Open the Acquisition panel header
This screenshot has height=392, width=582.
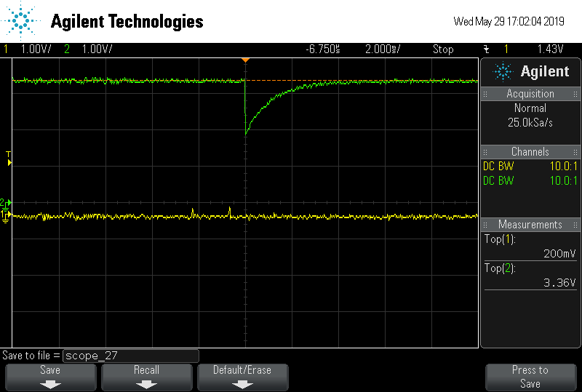530,94
